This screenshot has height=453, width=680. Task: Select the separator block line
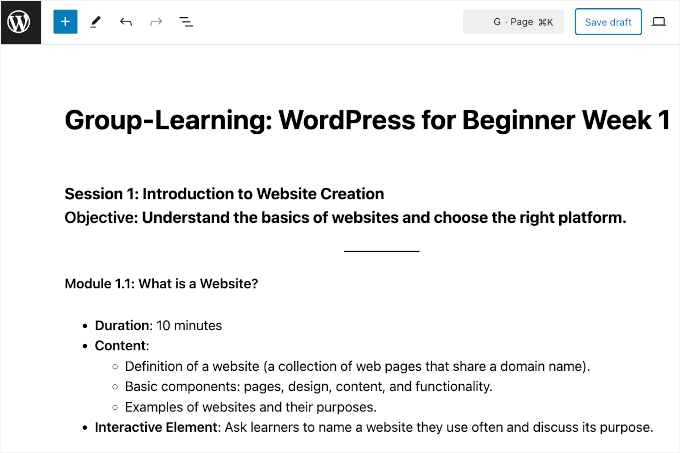point(382,251)
